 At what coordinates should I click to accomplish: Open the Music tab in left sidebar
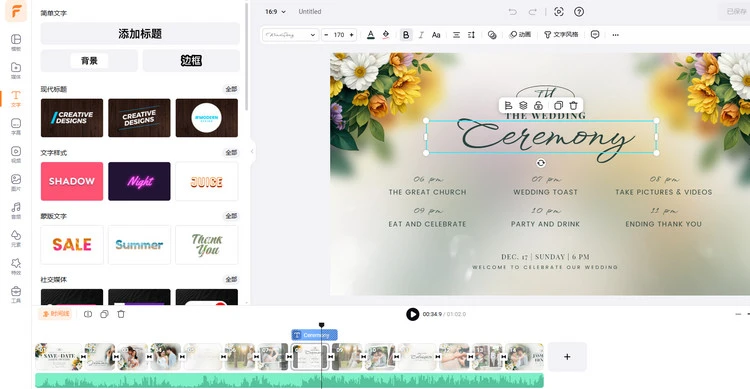pyautogui.click(x=16, y=211)
